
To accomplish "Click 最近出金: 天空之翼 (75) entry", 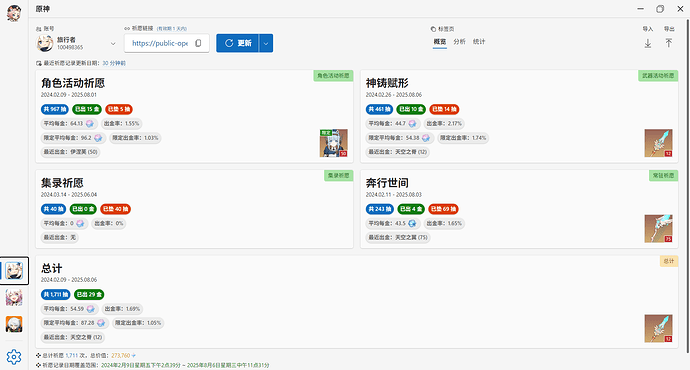I will pyautogui.click(x=398, y=237).
